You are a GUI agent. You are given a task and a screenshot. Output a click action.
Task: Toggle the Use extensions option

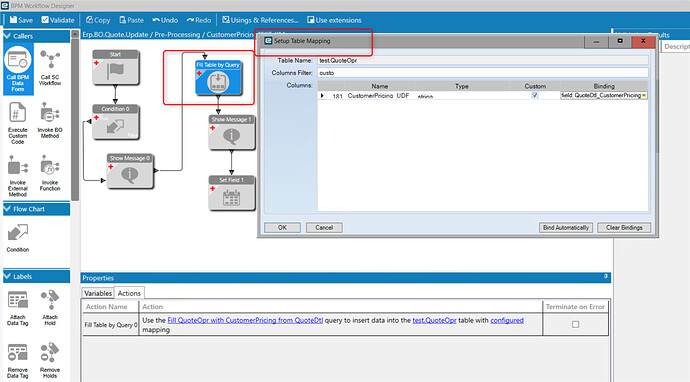point(334,20)
